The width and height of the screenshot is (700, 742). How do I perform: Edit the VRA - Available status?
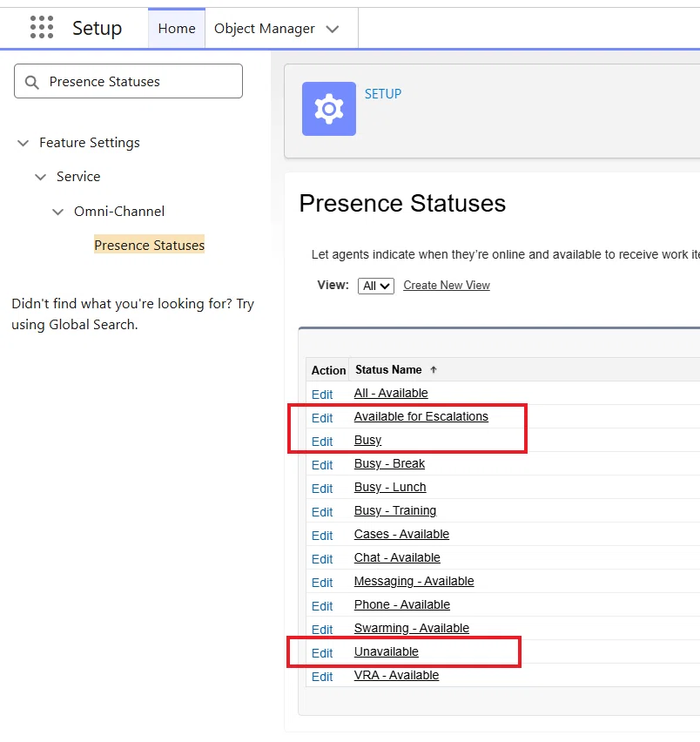click(322, 678)
